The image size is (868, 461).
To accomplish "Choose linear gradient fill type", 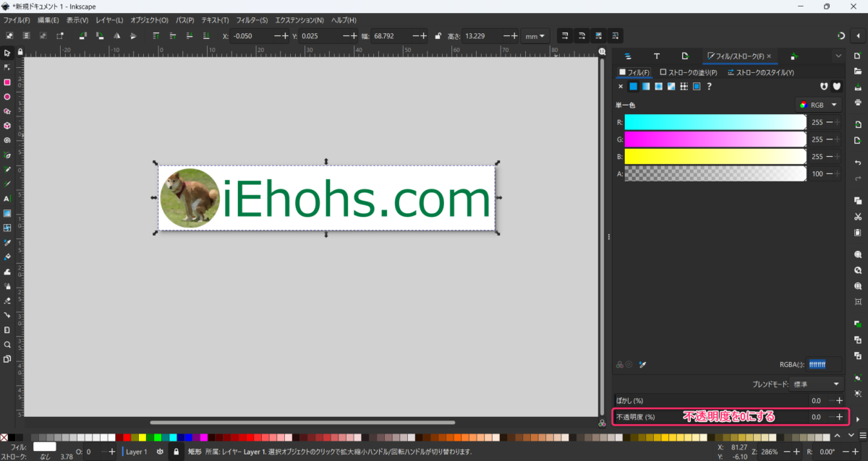I will coord(646,86).
